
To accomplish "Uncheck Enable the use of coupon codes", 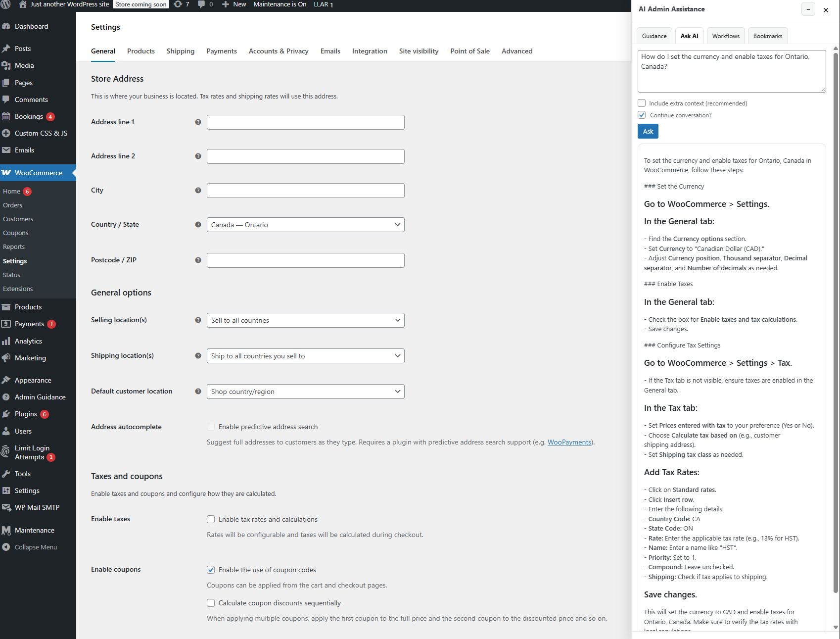I will click(x=211, y=570).
